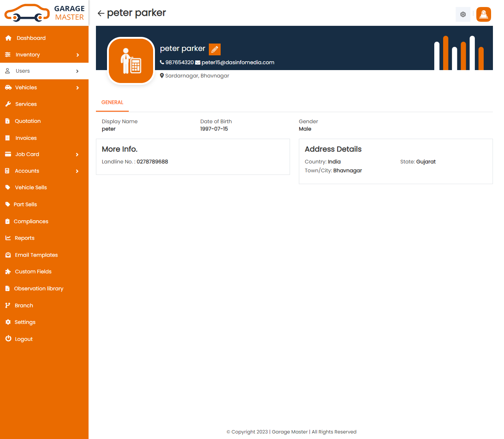Open Quotation from the sidebar menu
Viewport: 504px width, 439px height.
[28, 121]
